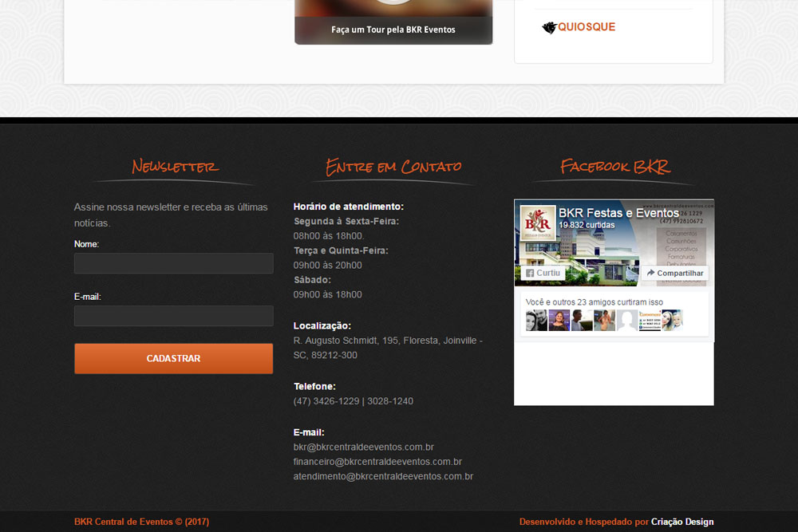Select last friend avatar in Facebook widget
The width and height of the screenshot is (798, 532).
[x=672, y=321]
